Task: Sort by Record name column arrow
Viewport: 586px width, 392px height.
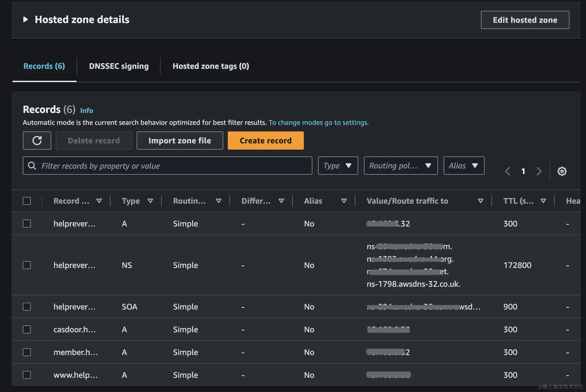Action: click(99, 201)
